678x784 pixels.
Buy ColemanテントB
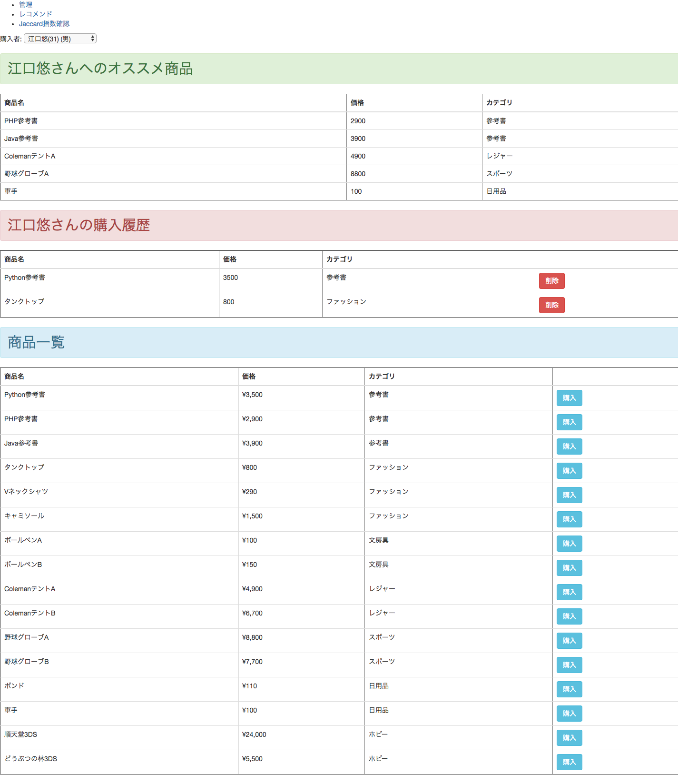569,616
